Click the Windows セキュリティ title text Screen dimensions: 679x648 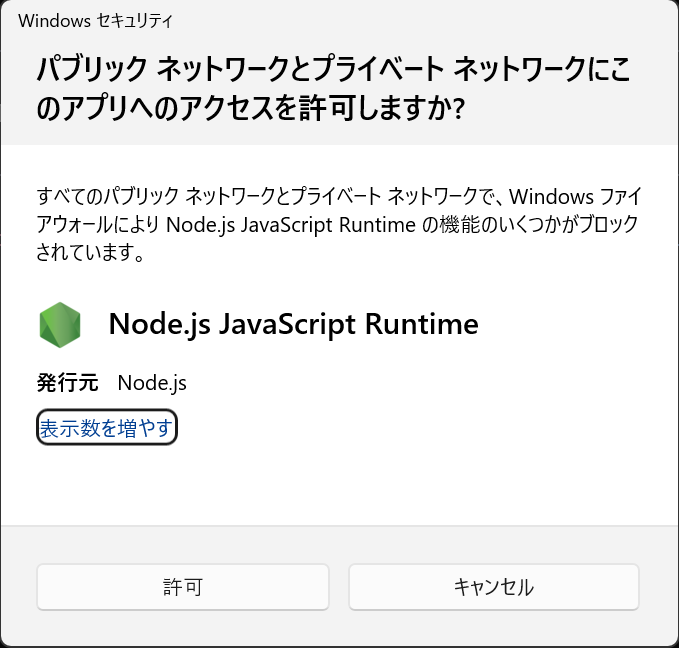click(95, 20)
